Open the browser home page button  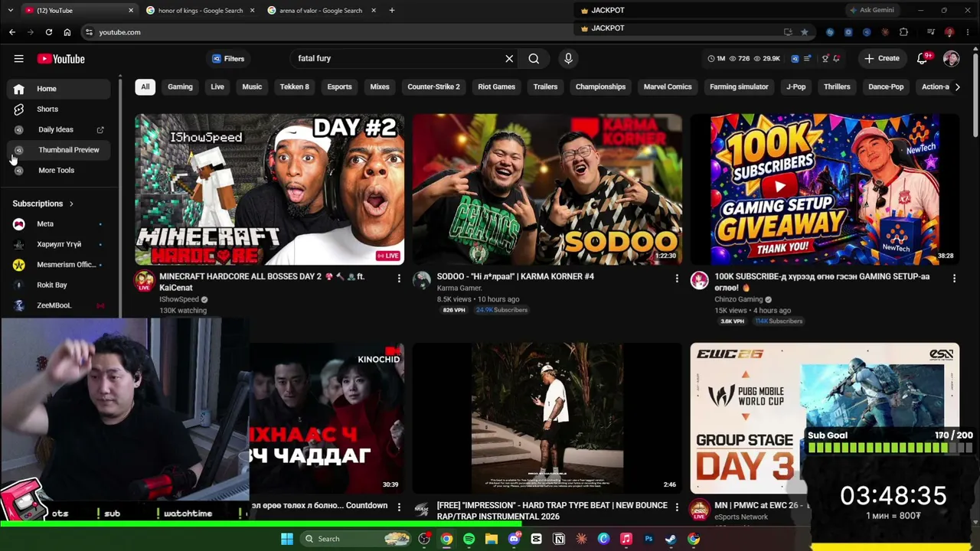[x=67, y=32]
